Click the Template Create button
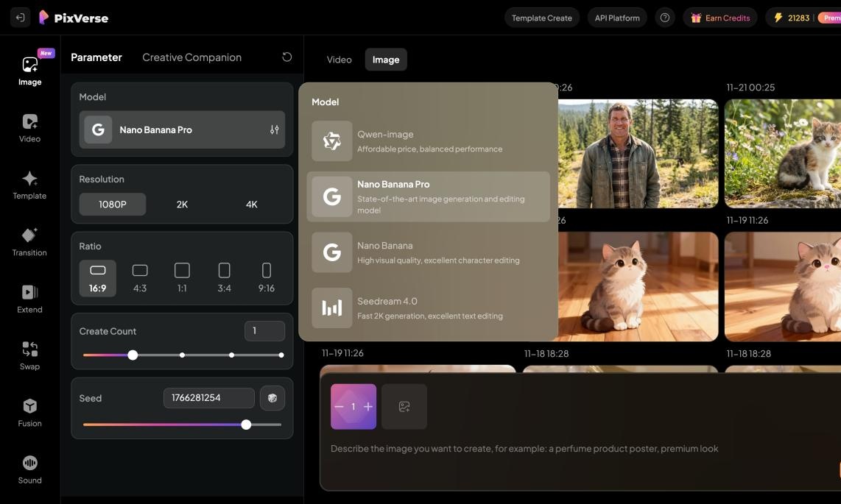This screenshot has height=504, width=841. point(541,18)
